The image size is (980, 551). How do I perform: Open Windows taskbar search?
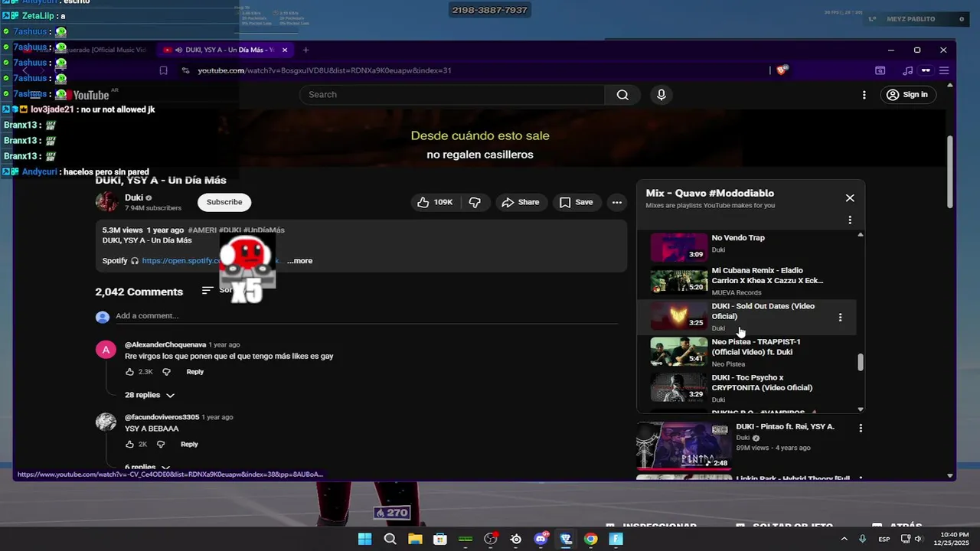(x=390, y=539)
